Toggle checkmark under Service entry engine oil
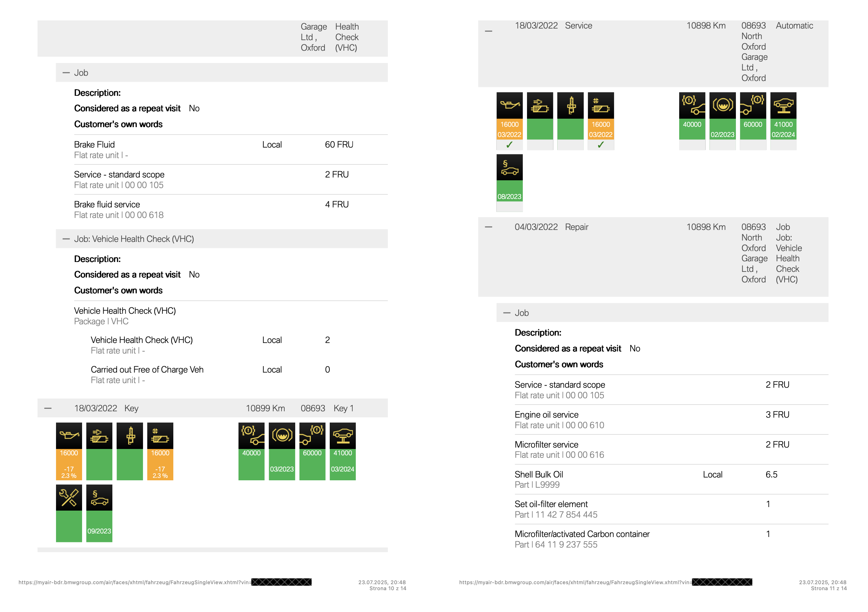This screenshot has width=868, height=612. [x=509, y=145]
